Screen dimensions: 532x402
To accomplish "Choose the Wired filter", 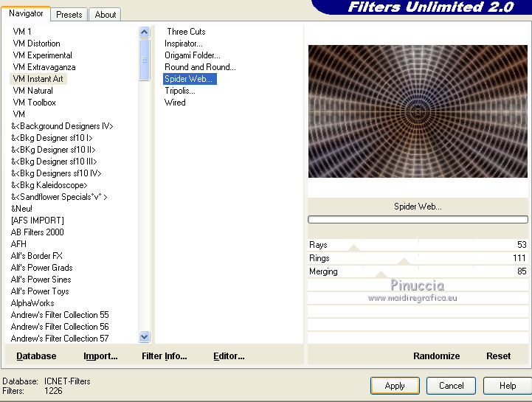I will [x=175, y=103].
